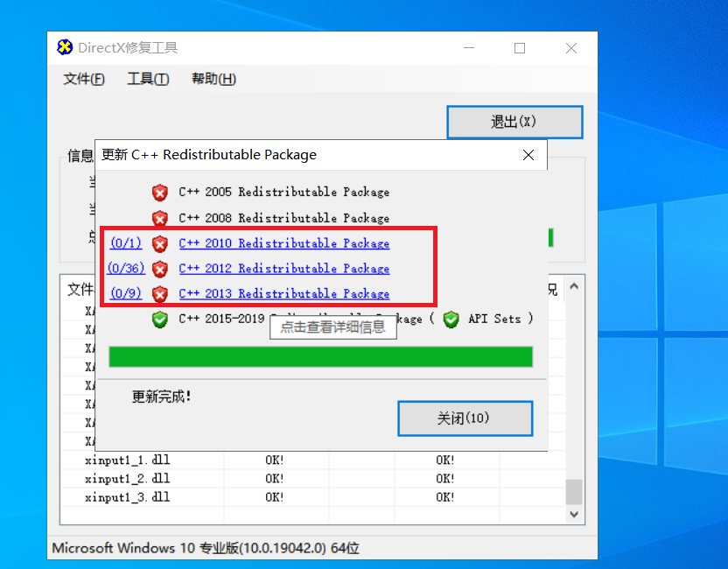The image size is (728, 569).
Task: Open C++ 2013 Redistributable Package link
Action: [x=284, y=293]
